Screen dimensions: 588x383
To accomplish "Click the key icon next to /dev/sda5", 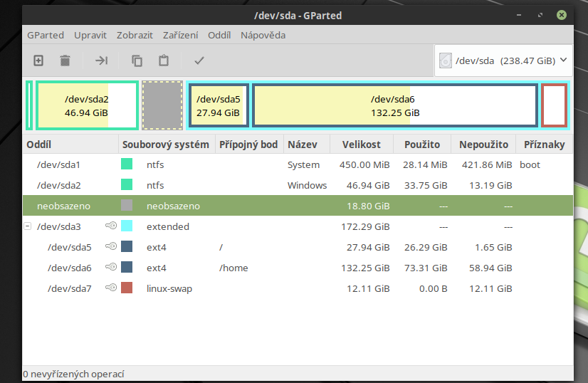I will coord(111,247).
